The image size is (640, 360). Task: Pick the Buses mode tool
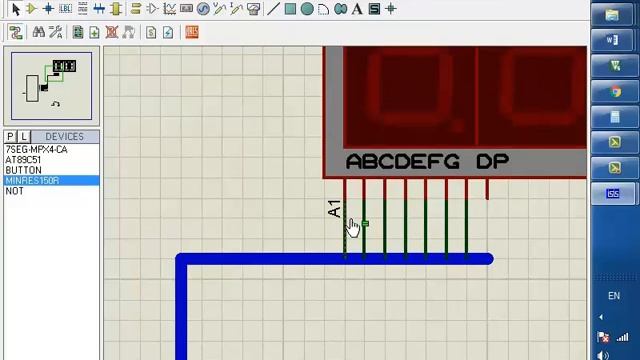(99, 9)
